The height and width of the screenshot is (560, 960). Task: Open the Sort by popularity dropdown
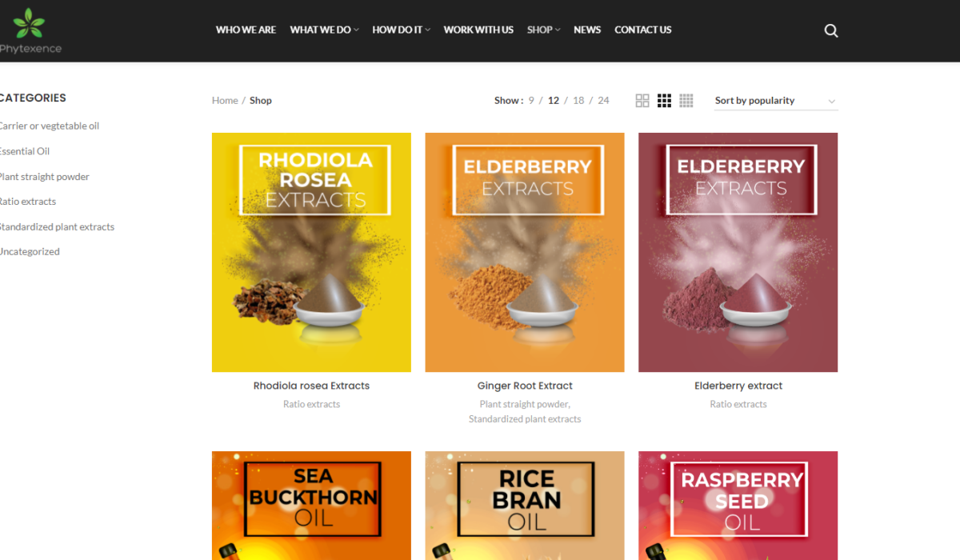click(x=776, y=101)
